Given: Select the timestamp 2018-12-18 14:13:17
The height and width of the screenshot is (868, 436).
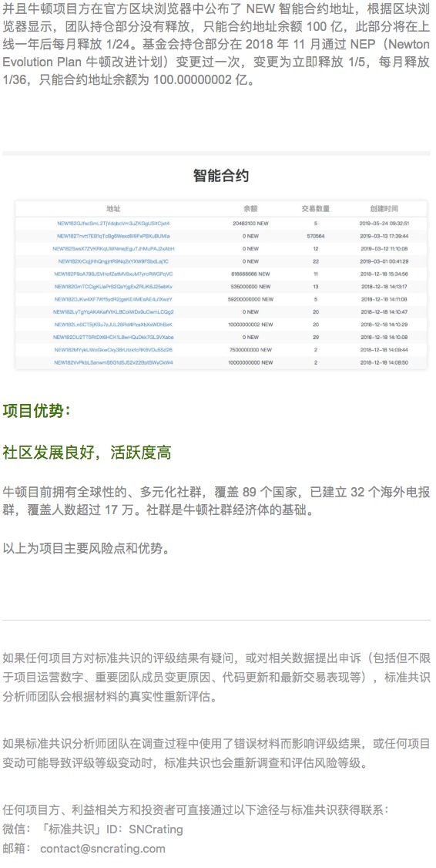Looking at the screenshot, I should tap(384, 287).
